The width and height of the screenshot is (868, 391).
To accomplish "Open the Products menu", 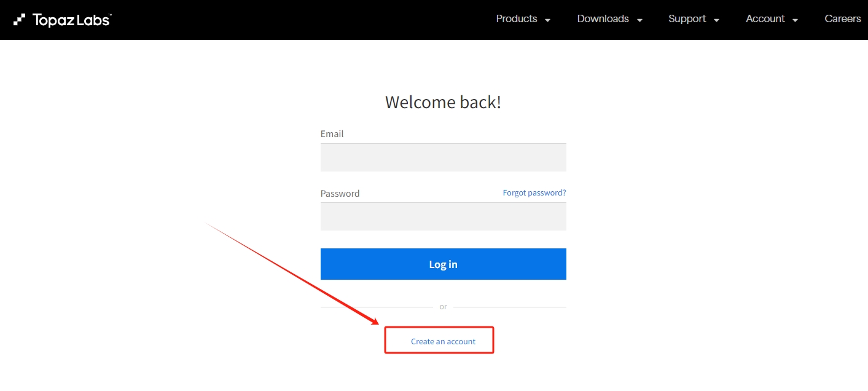I will click(517, 19).
